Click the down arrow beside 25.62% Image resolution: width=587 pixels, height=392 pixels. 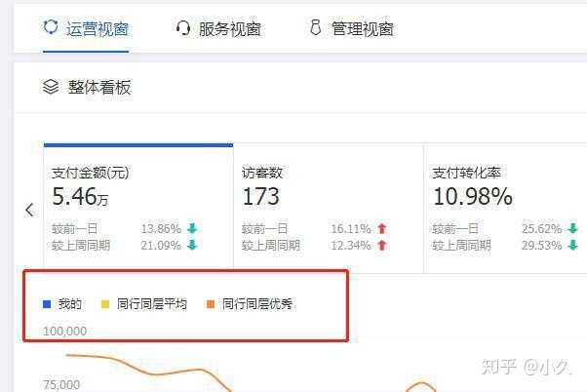pos(572,228)
